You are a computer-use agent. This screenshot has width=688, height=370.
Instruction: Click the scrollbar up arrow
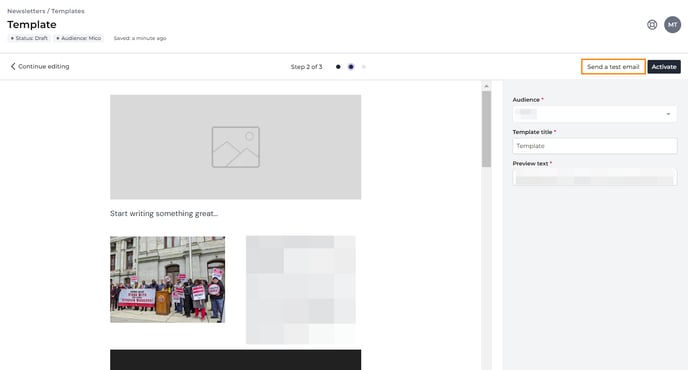pyautogui.click(x=486, y=86)
